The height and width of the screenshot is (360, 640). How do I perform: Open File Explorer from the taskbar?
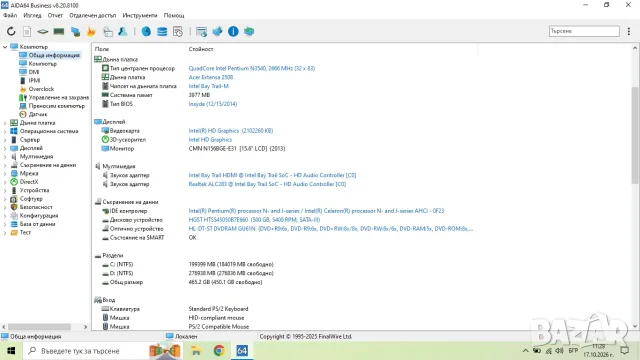click(196, 351)
